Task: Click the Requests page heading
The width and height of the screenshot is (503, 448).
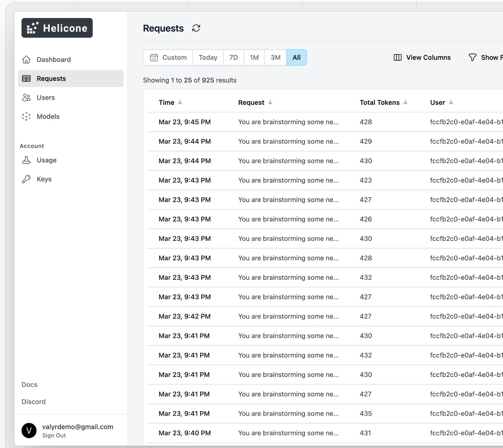Action: tap(163, 28)
